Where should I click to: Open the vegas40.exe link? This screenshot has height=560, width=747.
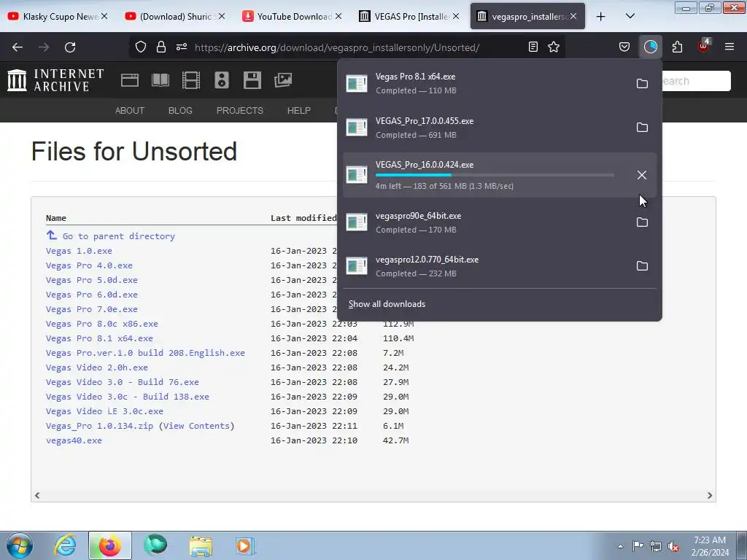(x=74, y=440)
